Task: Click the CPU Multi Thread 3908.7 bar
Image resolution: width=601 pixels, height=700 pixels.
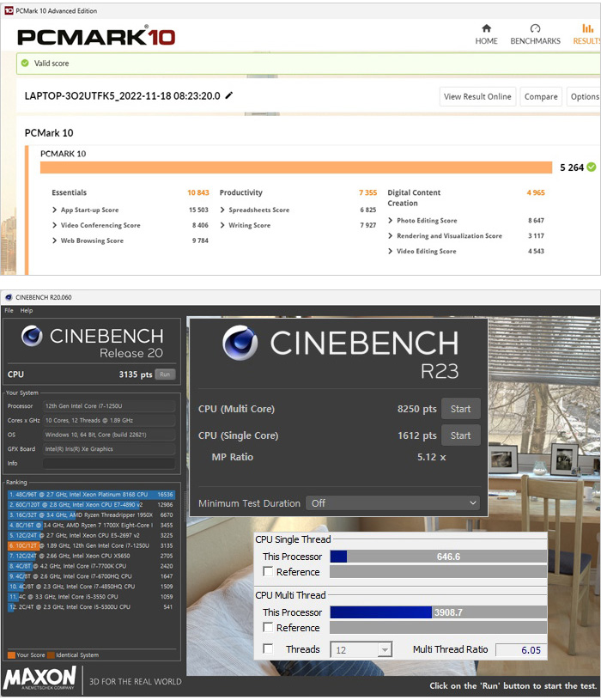Action: coord(438,612)
